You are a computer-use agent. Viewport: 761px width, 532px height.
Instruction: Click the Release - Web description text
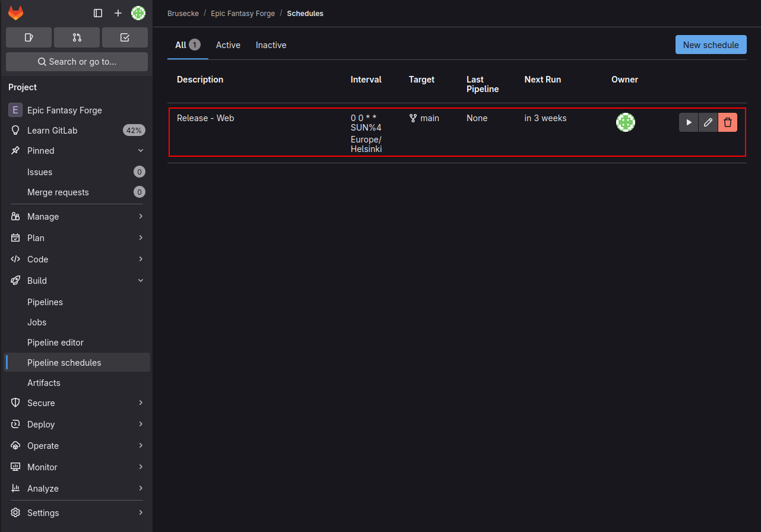pyautogui.click(x=205, y=118)
